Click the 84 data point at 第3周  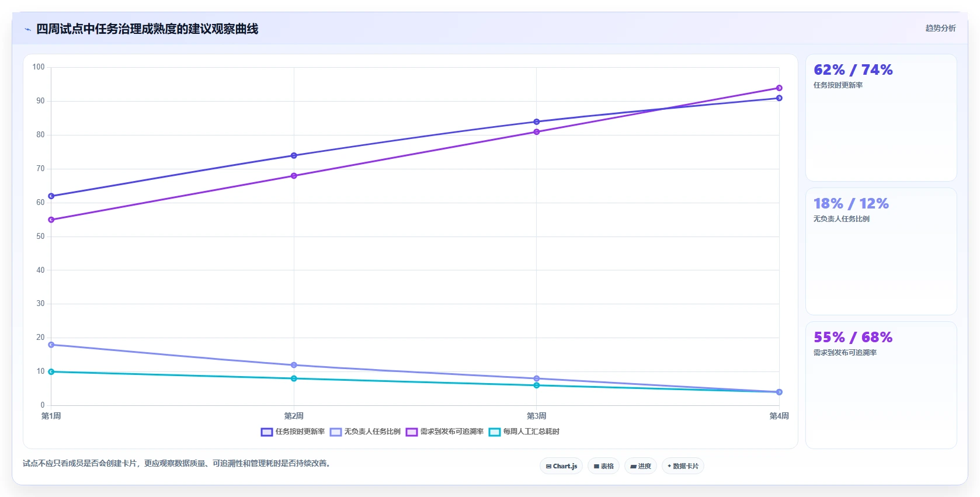coord(537,122)
